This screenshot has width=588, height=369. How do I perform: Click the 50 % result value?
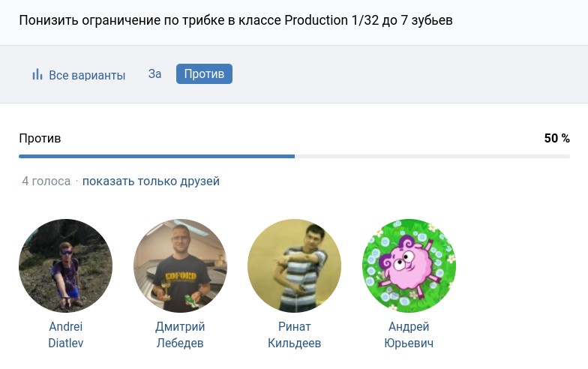[556, 138]
